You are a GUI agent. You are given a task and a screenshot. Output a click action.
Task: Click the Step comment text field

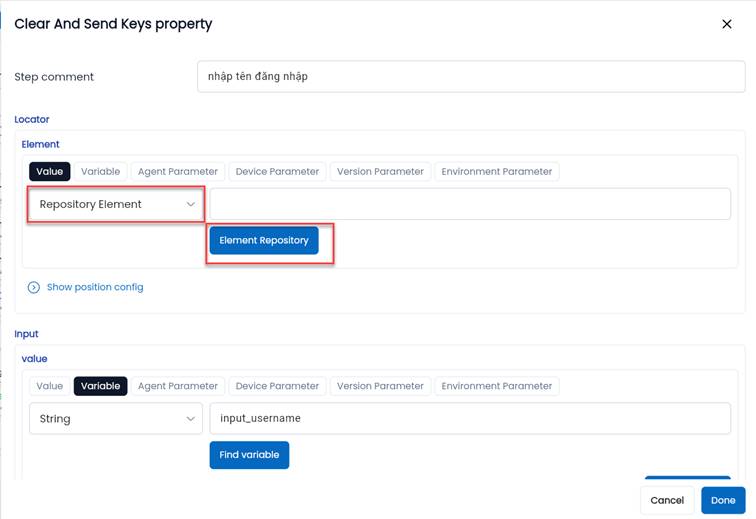click(470, 77)
